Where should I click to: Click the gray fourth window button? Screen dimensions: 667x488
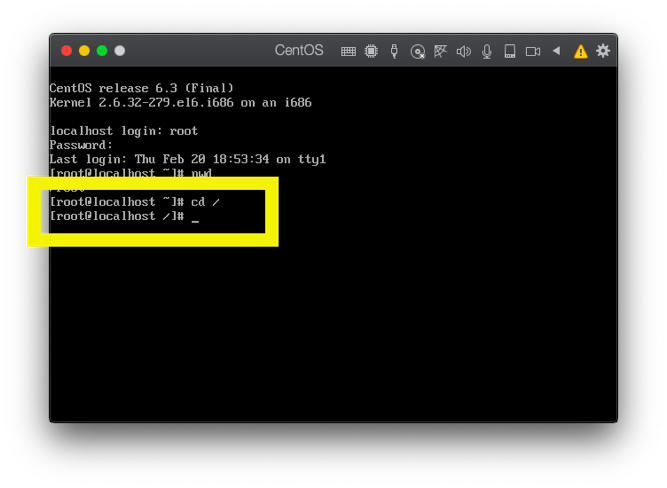click(120, 51)
